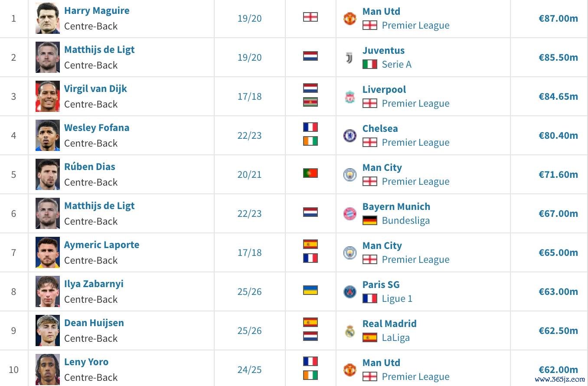Click the €87.00m transfer fee
The width and height of the screenshot is (588, 386).
(559, 18)
